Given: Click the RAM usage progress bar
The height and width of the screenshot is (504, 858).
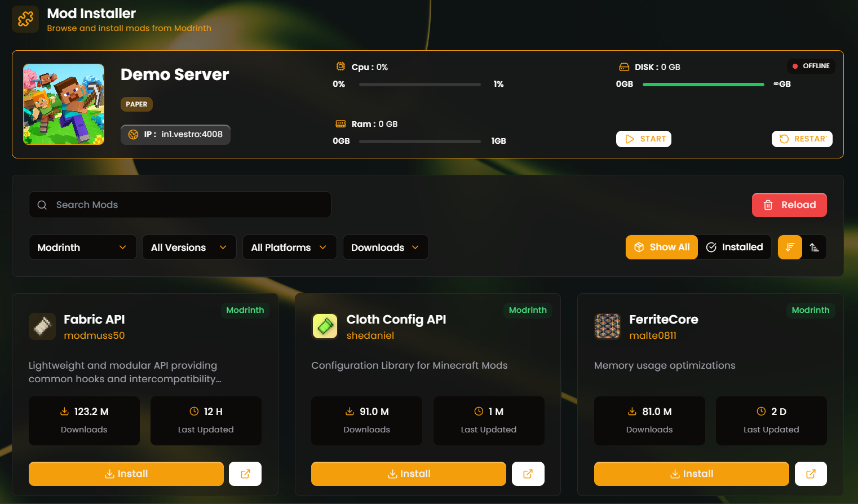Looking at the screenshot, I should tap(419, 141).
